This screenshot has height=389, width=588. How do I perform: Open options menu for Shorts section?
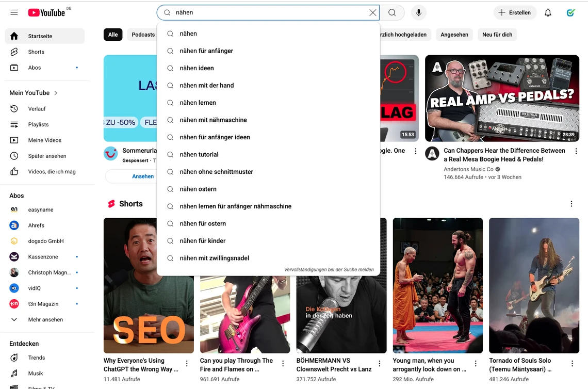pos(571,204)
